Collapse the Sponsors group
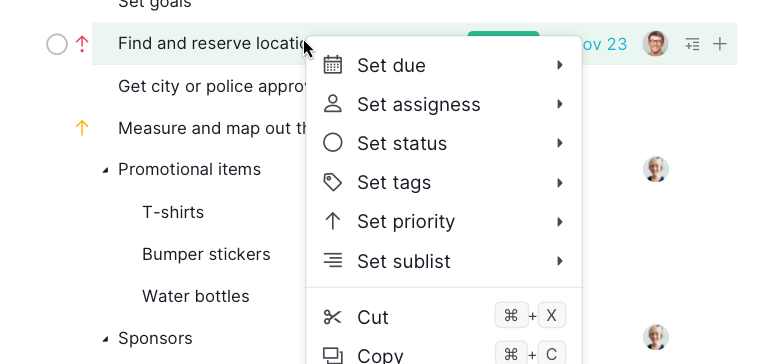This screenshot has height=364, width=760. [105, 339]
